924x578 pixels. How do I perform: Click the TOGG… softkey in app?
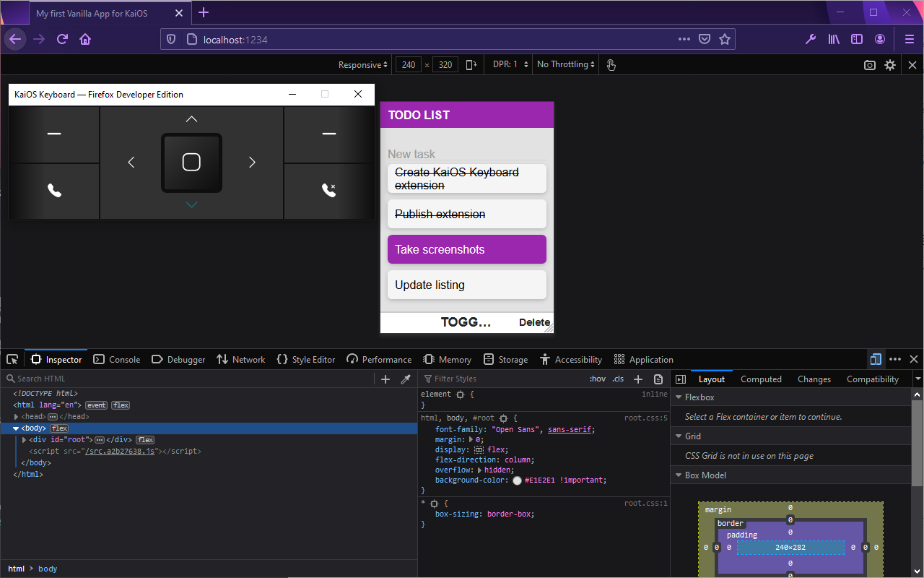pos(466,322)
